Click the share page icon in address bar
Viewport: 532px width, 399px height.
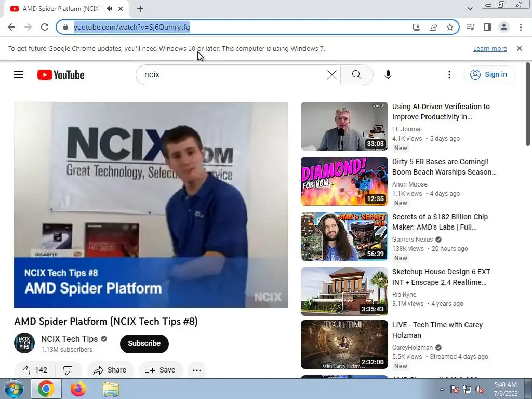[x=433, y=27]
